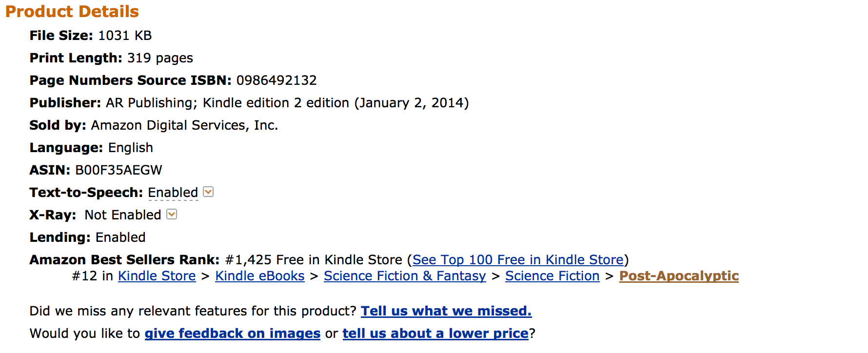The image size is (868, 353).
Task: Browse the Kindle eBooks category
Action: (259, 276)
